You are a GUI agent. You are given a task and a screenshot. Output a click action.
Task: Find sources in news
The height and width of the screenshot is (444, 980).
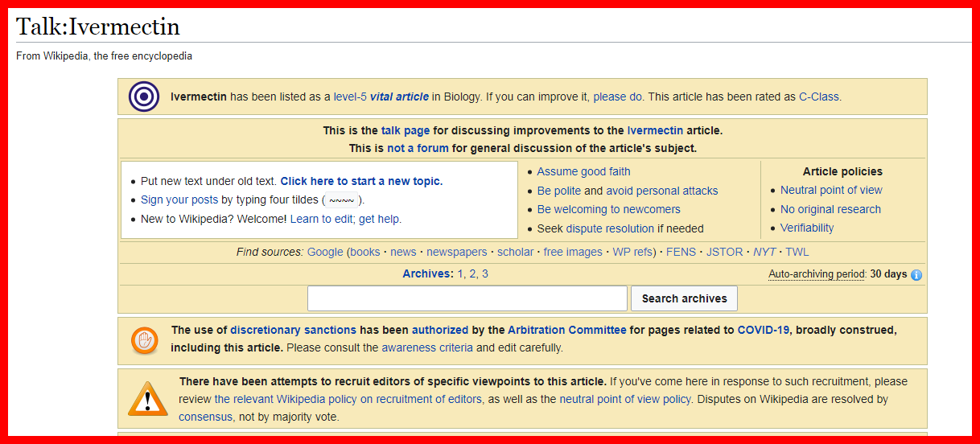403,252
